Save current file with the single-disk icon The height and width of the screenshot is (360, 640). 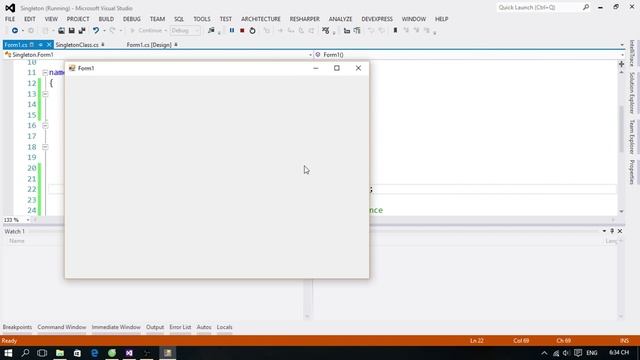click(x=71, y=31)
